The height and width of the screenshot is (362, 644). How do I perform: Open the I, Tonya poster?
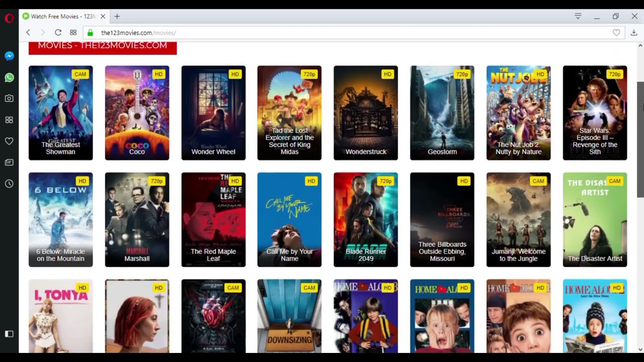pos(60,316)
